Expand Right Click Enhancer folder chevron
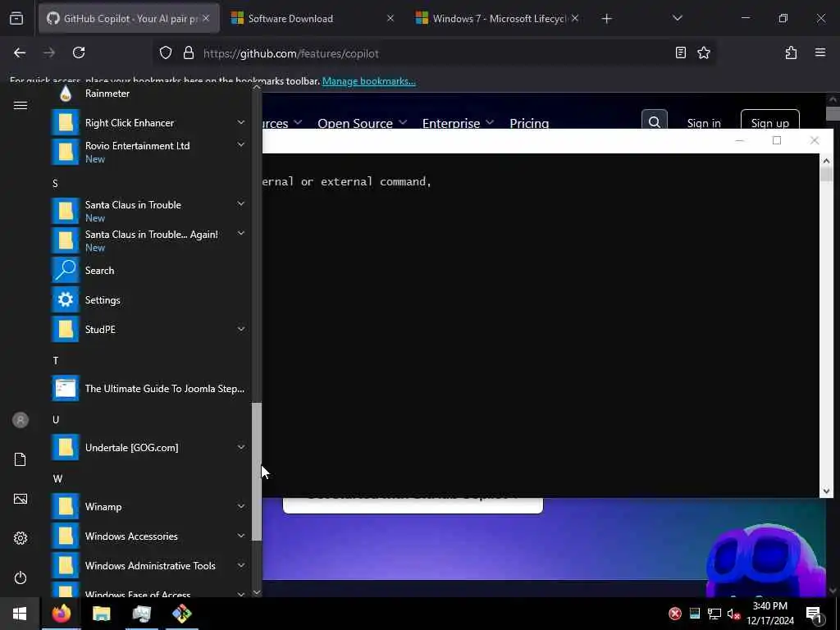 241,123
